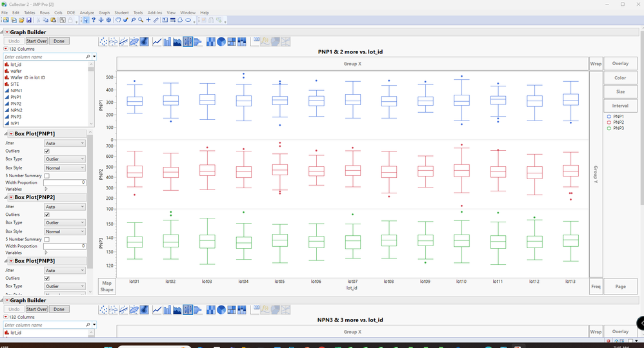Select the Line chart element in first Graph Builder
Image resolution: width=644 pixels, height=348 pixels.
click(x=157, y=41)
